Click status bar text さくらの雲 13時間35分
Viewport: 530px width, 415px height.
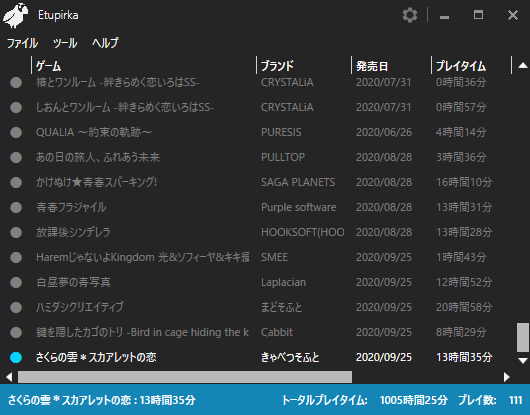point(101,400)
